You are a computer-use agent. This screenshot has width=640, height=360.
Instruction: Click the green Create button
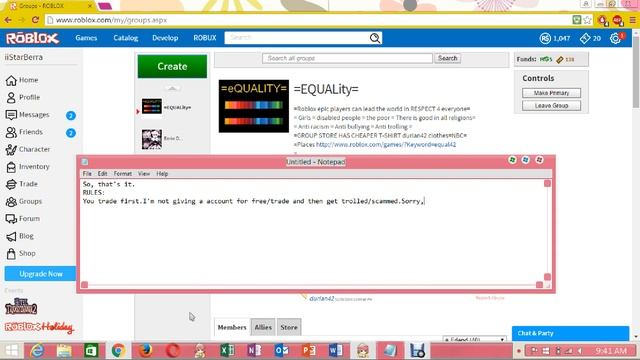pos(172,67)
